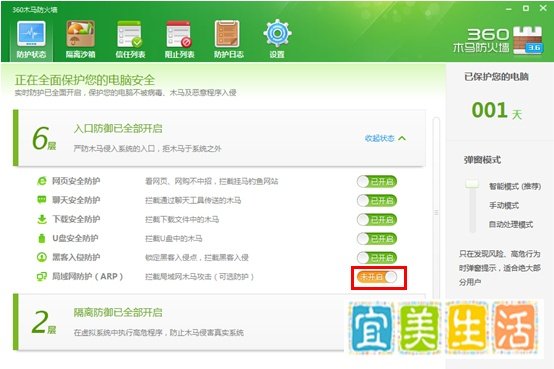Viewport: 554px width, 369px height.
Task: Close the 360木马防火墙 window
Action: tap(543, 8)
